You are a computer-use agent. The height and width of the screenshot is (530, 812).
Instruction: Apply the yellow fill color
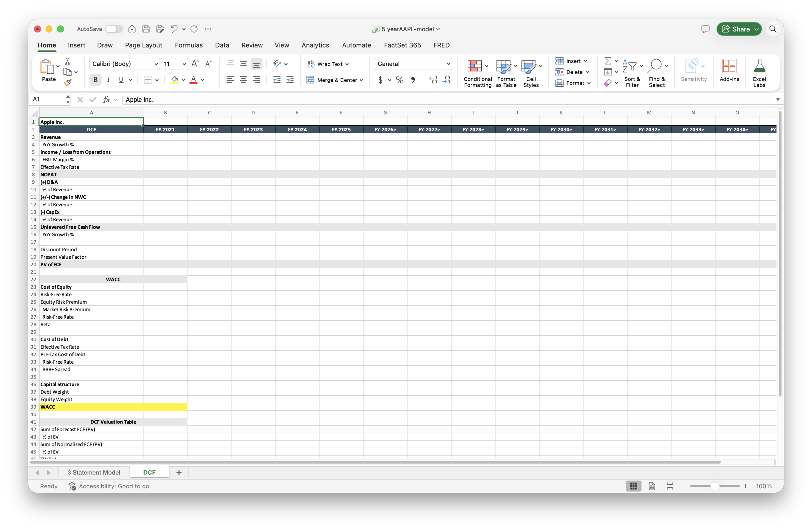[x=174, y=80]
